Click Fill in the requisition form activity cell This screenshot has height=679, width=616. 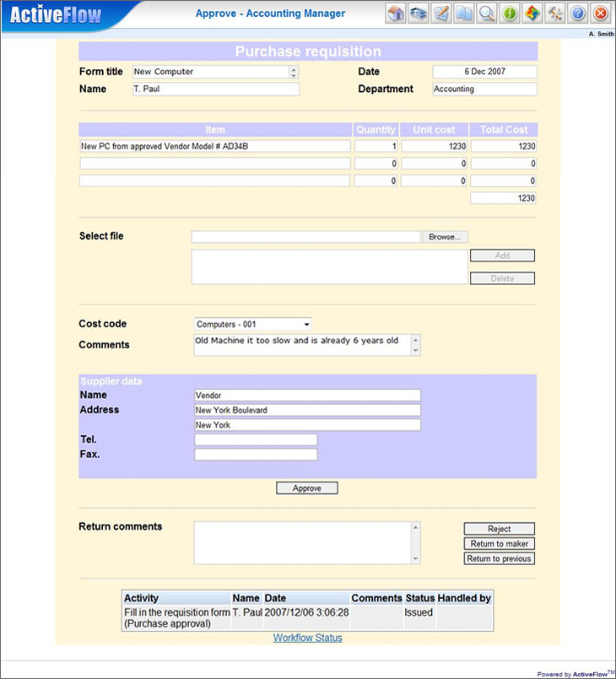tap(177, 618)
